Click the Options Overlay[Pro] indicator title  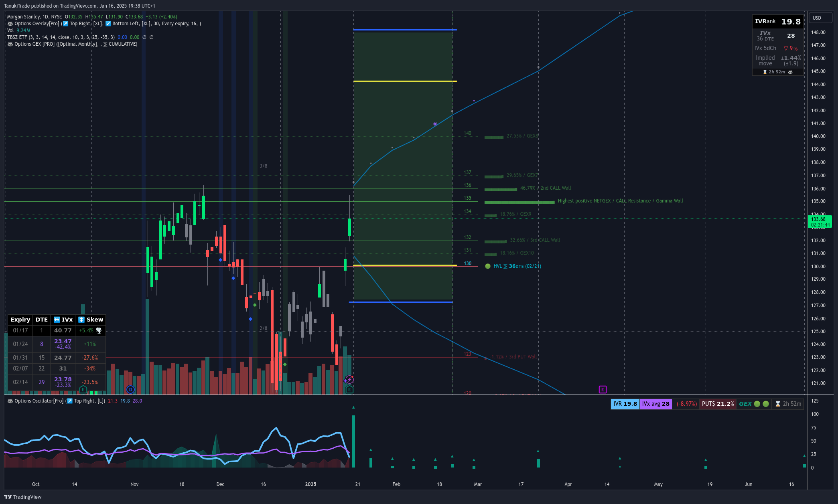pos(37,24)
